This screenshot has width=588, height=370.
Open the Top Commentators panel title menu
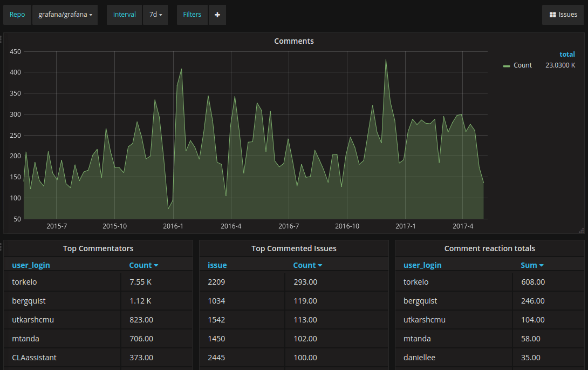[x=98, y=248]
